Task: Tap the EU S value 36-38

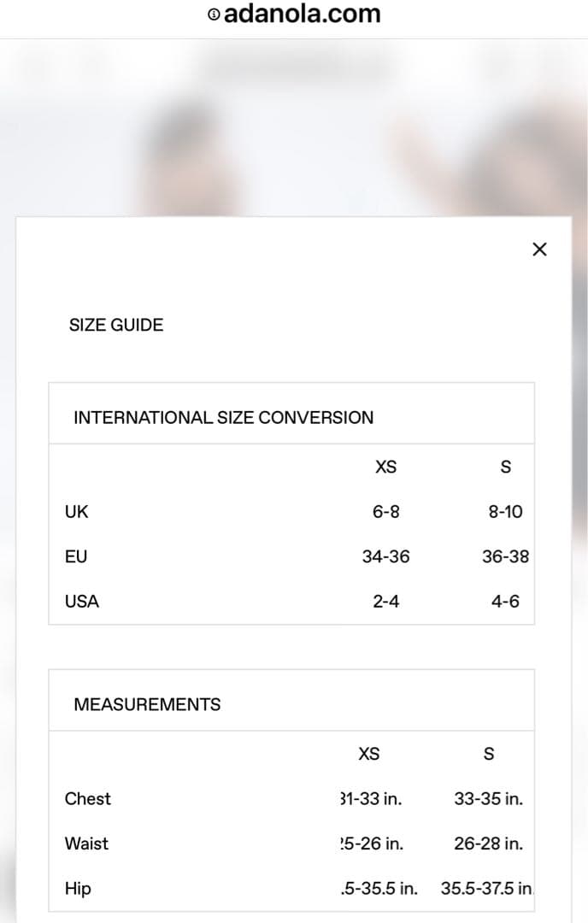Action: (506, 556)
